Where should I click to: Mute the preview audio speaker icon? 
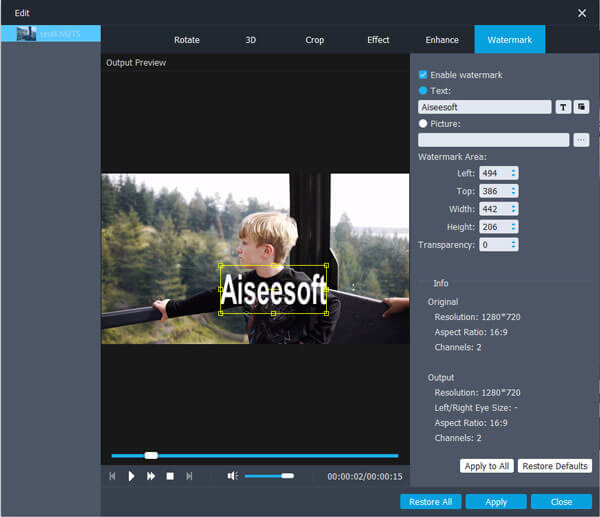coord(232,476)
